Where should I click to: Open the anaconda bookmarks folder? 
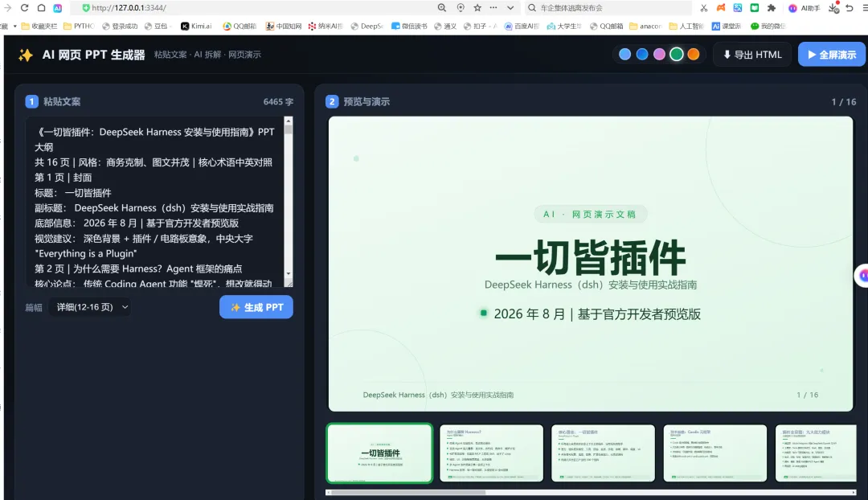coord(645,26)
